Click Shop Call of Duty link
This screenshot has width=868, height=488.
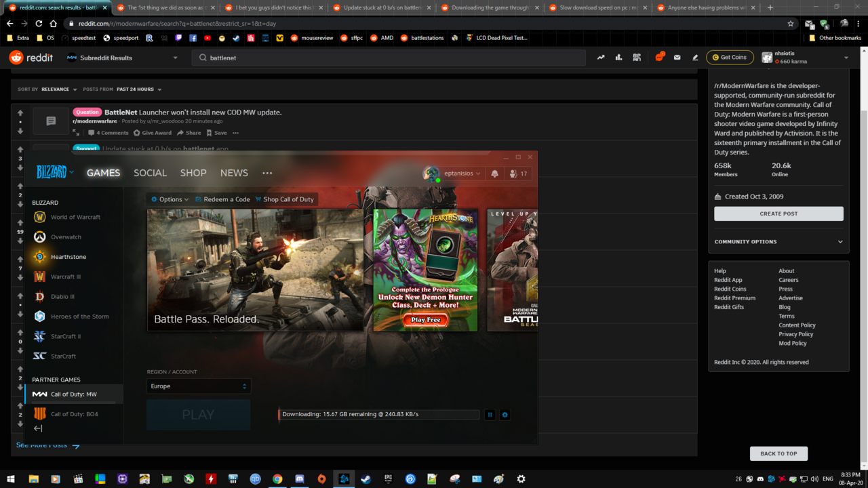click(x=284, y=199)
